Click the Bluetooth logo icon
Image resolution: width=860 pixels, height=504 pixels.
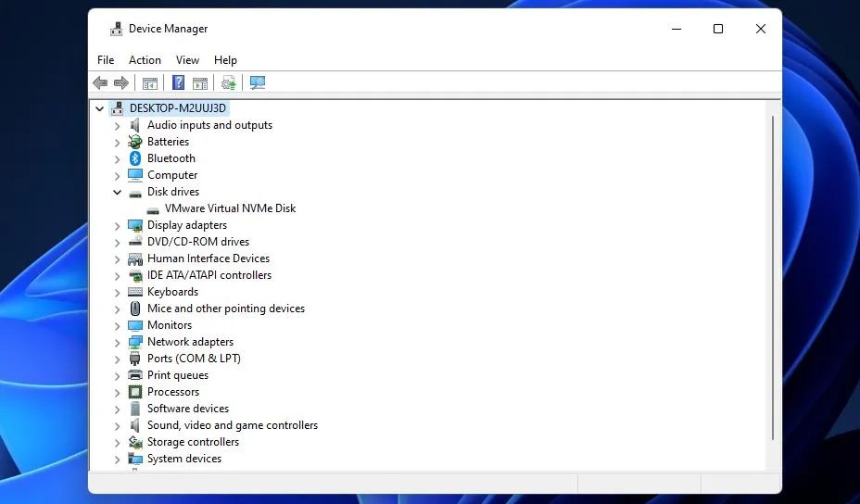coord(135,158)
